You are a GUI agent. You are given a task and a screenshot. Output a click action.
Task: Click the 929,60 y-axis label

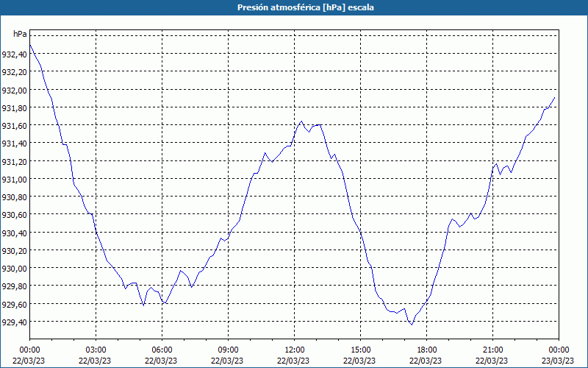coord(14,305)
